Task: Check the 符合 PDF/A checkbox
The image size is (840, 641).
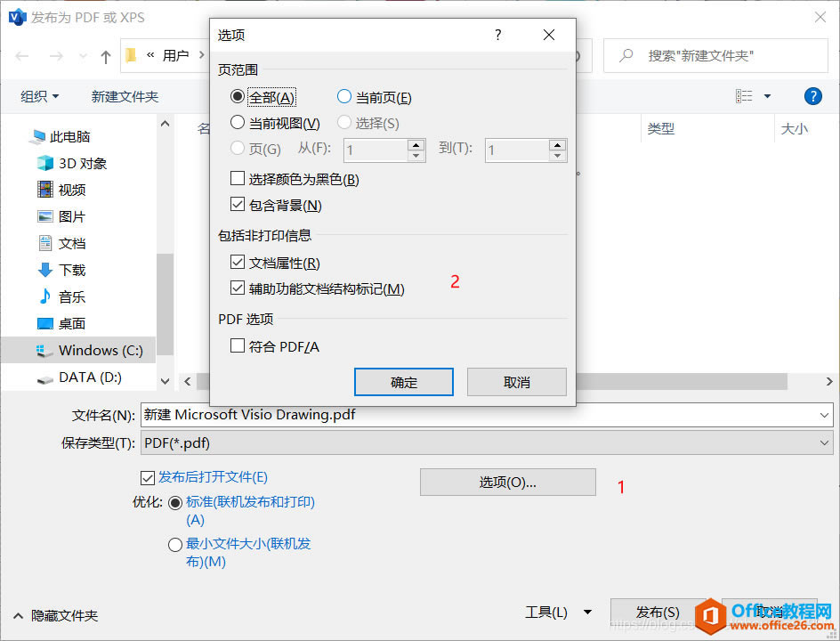Action: 238,345
